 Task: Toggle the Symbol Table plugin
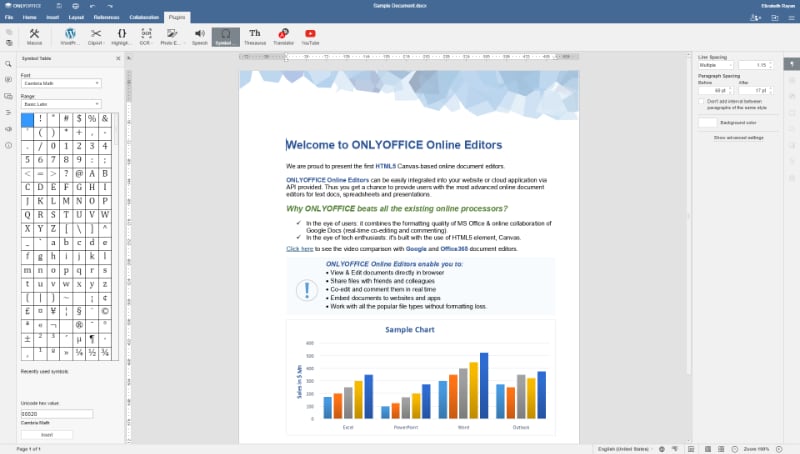(226, 37)
